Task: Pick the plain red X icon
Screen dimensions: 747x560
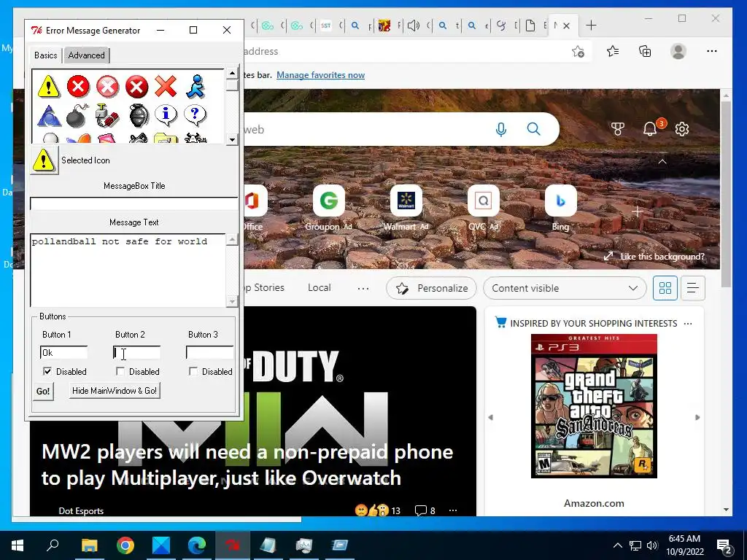Action: [x=166, y=87]
